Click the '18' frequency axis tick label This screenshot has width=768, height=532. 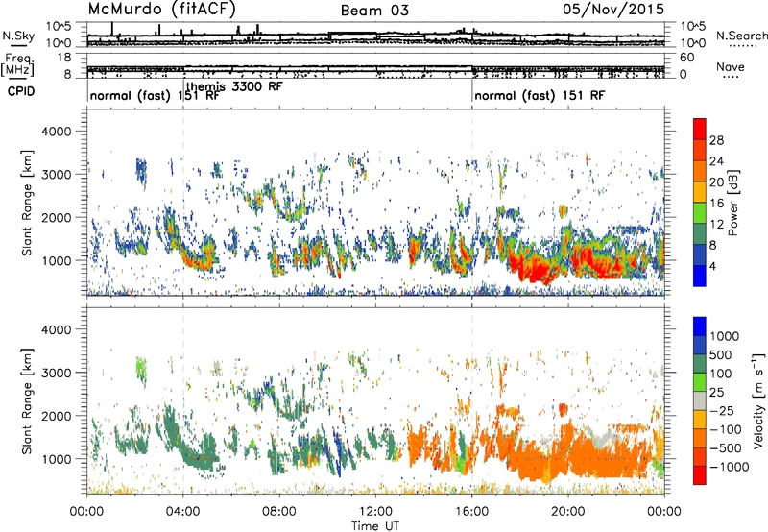[64, 58]
